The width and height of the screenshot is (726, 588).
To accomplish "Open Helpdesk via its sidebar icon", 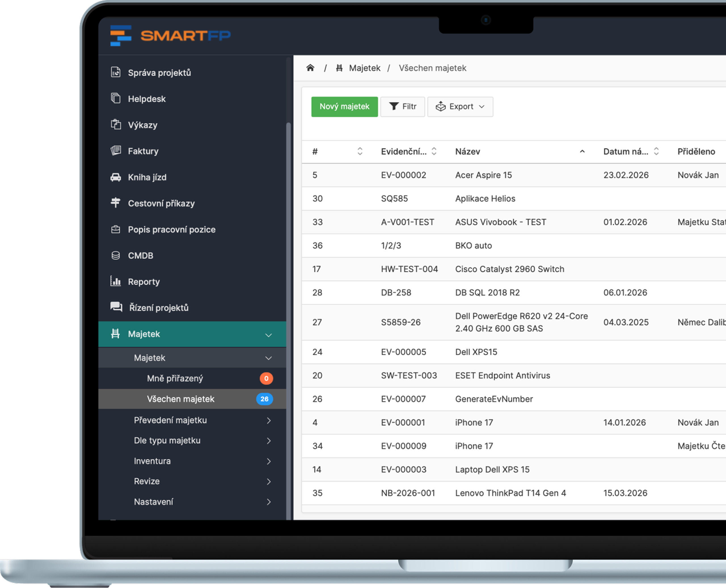I will (x=116, y=99).
